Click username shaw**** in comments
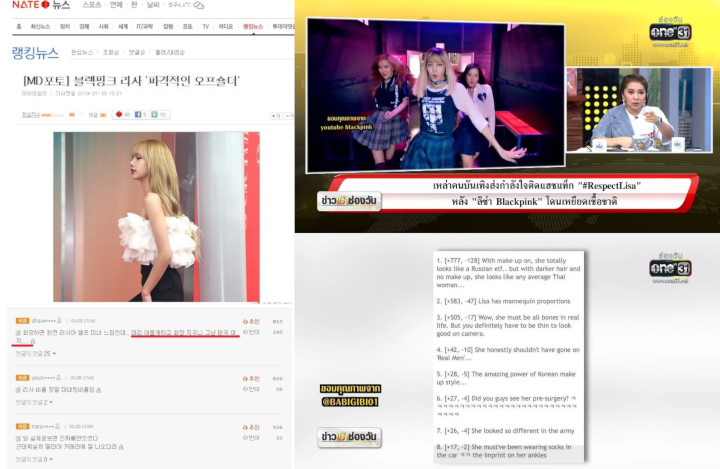The width and height of the screenshot is (720, 469). point(43,321)
